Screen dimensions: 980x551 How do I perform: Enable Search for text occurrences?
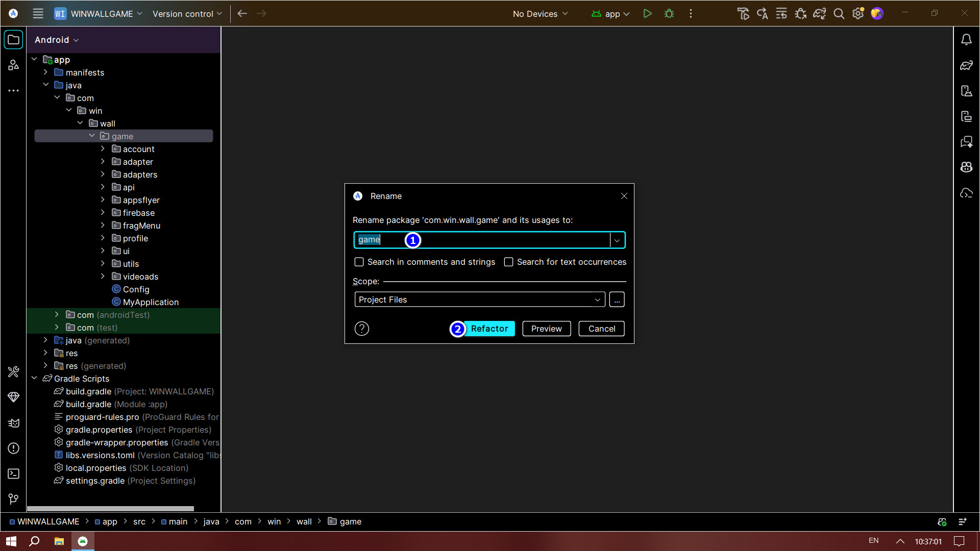(x=508, y=262)
